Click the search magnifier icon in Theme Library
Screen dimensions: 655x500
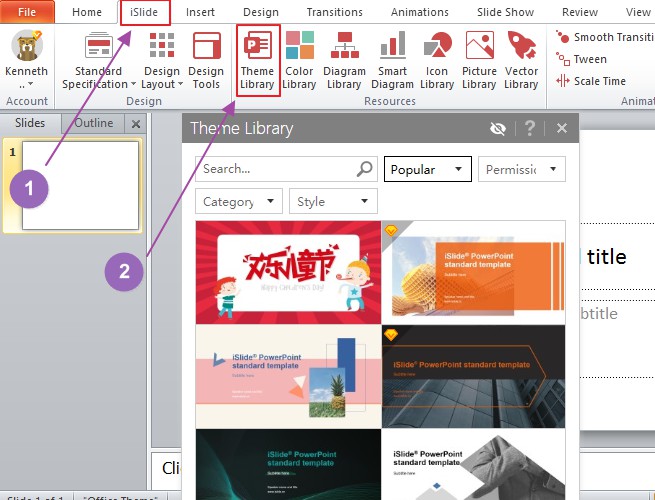click(364, 169)
